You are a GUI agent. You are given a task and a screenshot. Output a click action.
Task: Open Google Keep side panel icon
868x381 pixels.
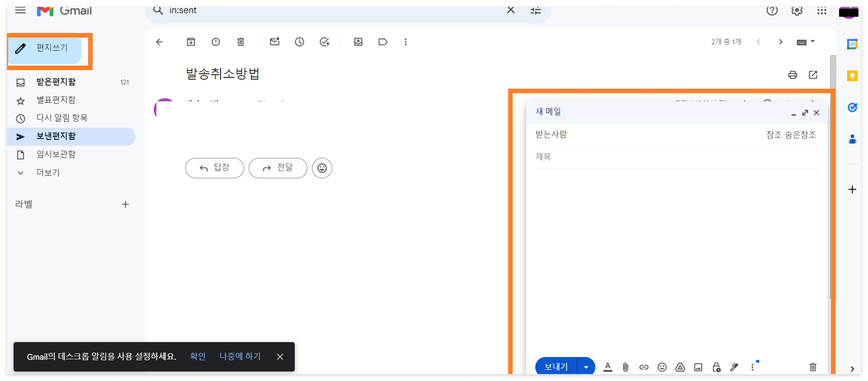853,76
